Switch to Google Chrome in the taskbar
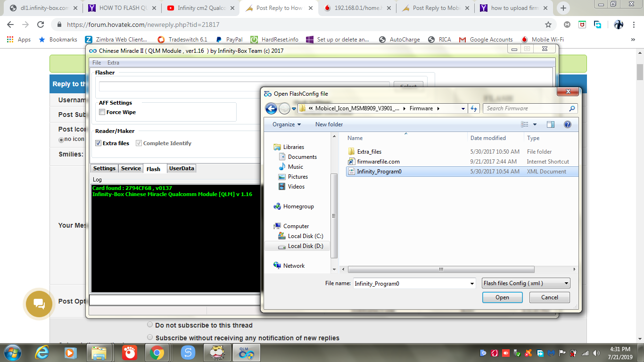The height and width of the screenshot is (362, 644). [x=157, y=352]
